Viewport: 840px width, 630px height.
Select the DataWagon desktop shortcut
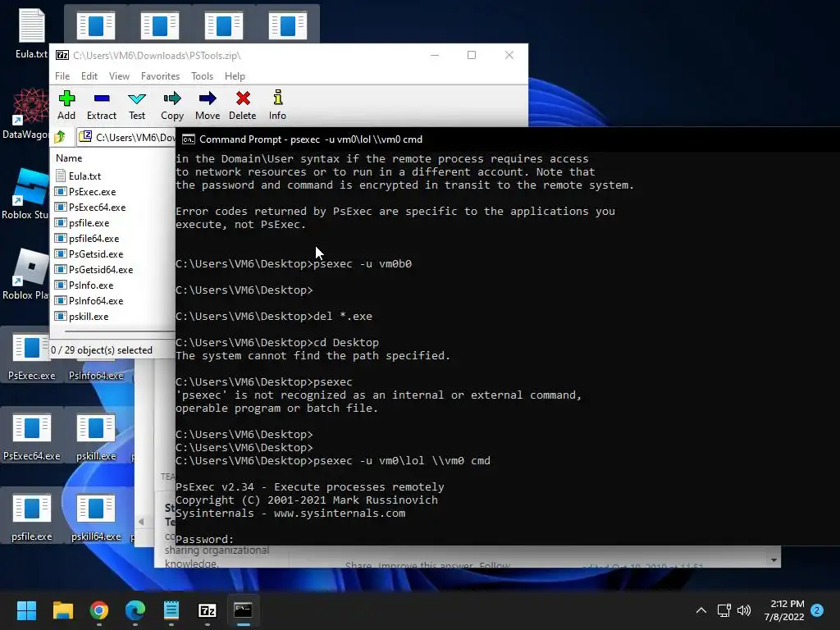[25, 113]
